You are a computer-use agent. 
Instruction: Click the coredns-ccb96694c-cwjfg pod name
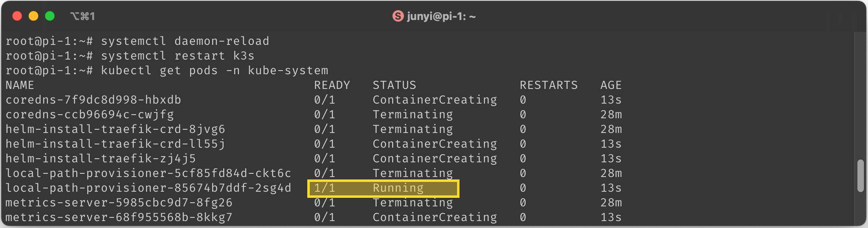[90, 115]
